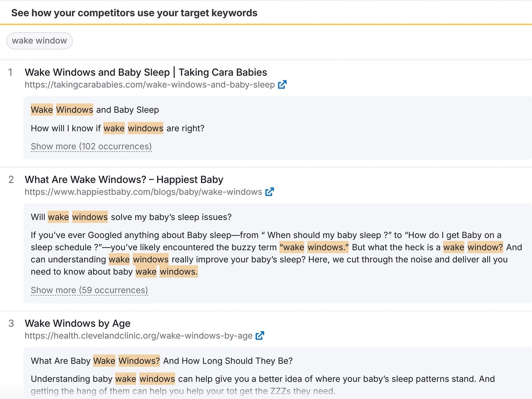Open the happiestbaby.com wake-windows URL
Screen dimensions: 532x399
coord(144,192)
